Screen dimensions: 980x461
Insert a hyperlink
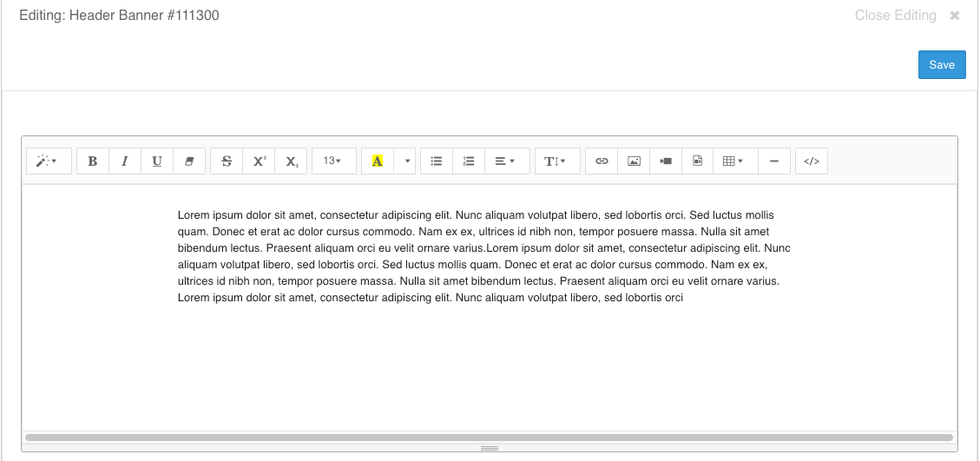click(602, 161)
